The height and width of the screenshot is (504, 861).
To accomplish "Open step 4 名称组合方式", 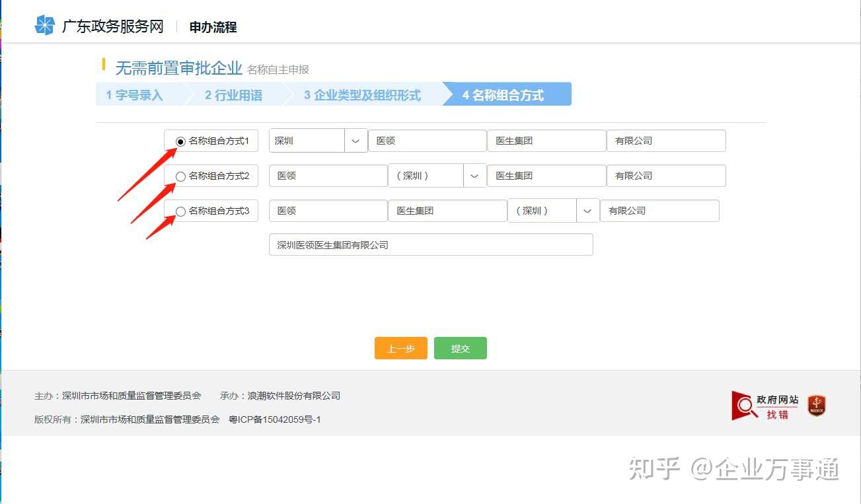I will coord(507,94).
